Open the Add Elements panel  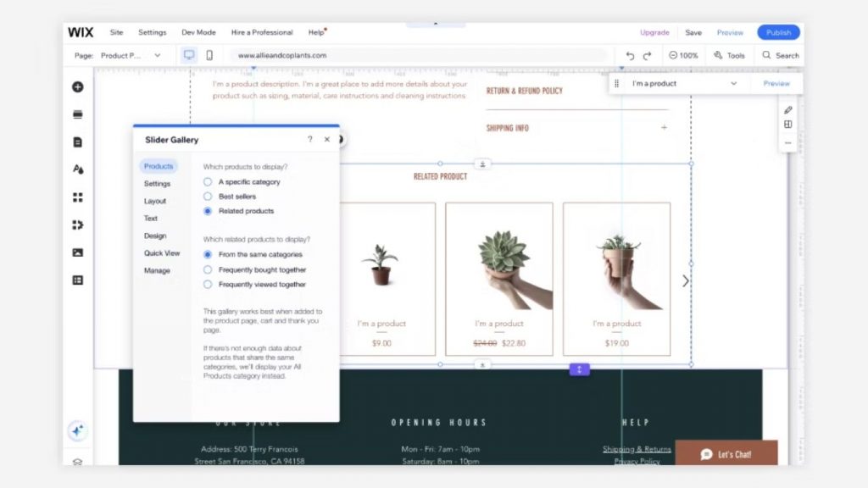[x=77, y=86]
